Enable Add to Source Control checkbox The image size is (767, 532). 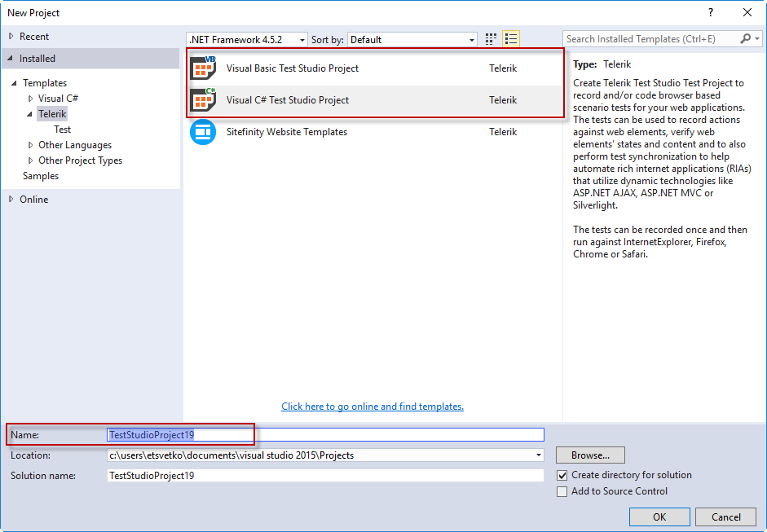pos(562,491)
